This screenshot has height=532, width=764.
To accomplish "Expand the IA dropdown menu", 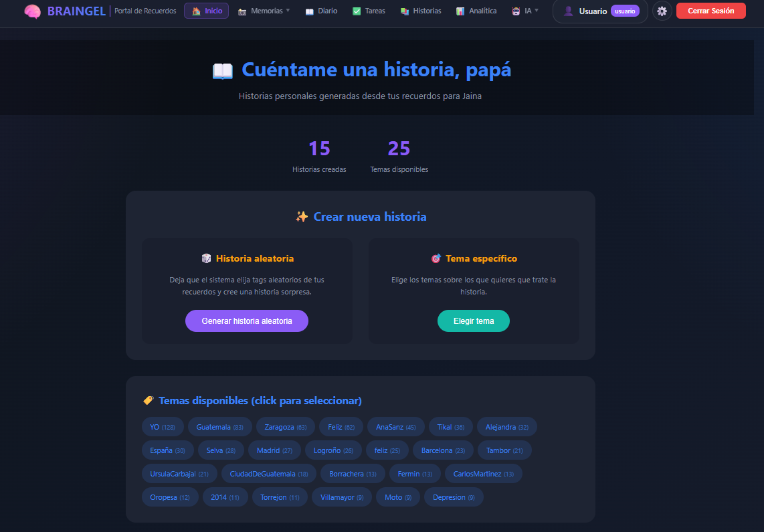I will point(525,11).
